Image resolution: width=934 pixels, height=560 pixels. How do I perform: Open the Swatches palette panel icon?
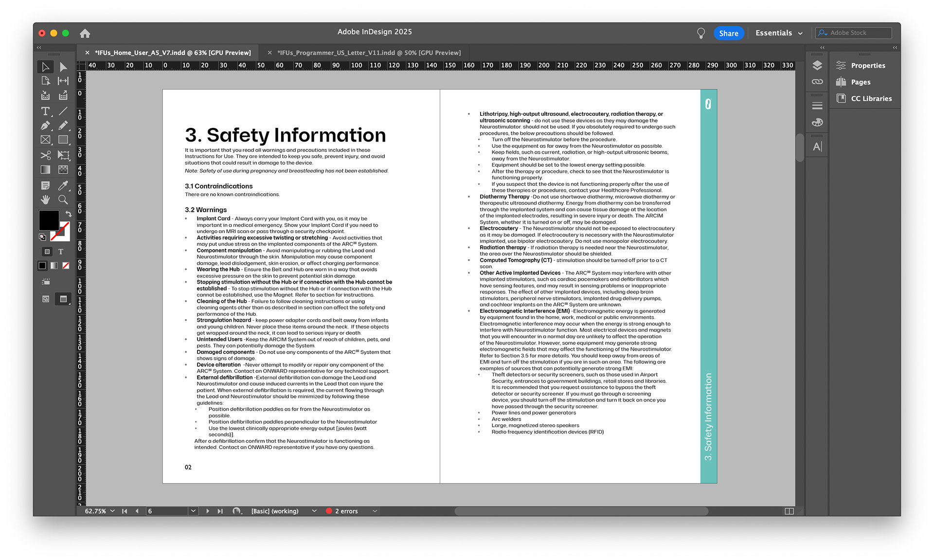click(817, 122)
